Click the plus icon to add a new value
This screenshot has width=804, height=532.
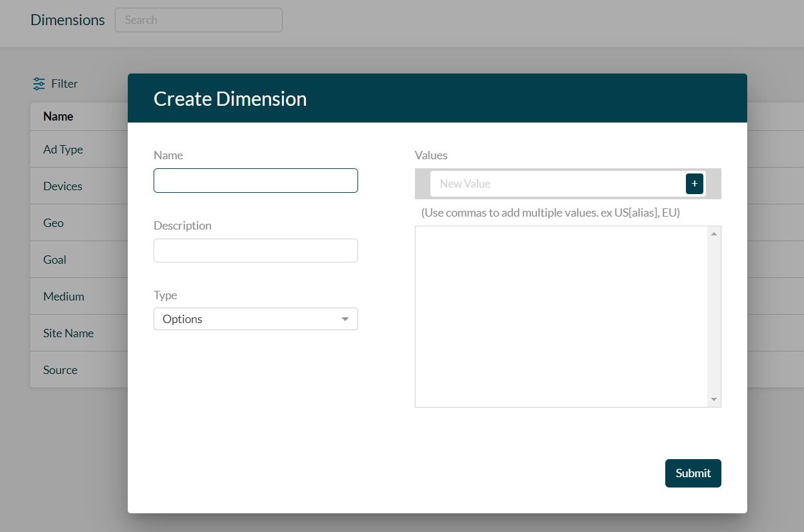click(694, 183)
